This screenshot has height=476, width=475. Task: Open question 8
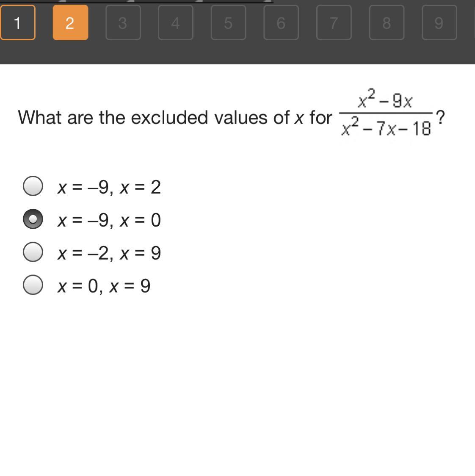pyautogui.click(x=387, y=22)
